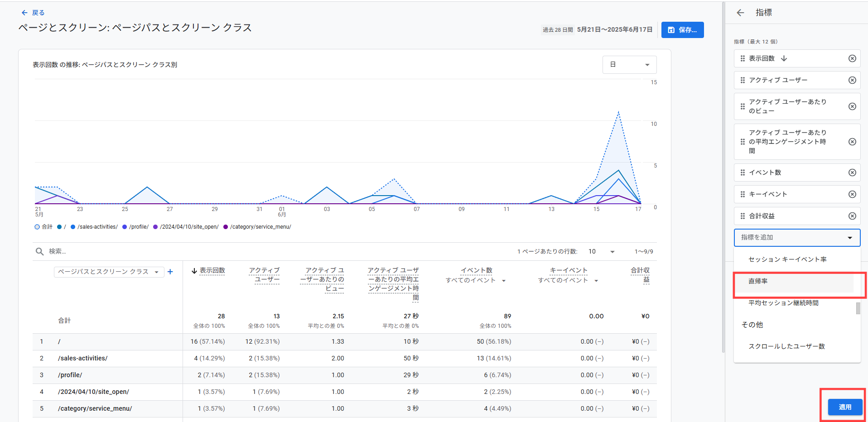The image size is (868, 422).
Task: Click the save icon on 保存 button
Action: [x=671, y=30]
